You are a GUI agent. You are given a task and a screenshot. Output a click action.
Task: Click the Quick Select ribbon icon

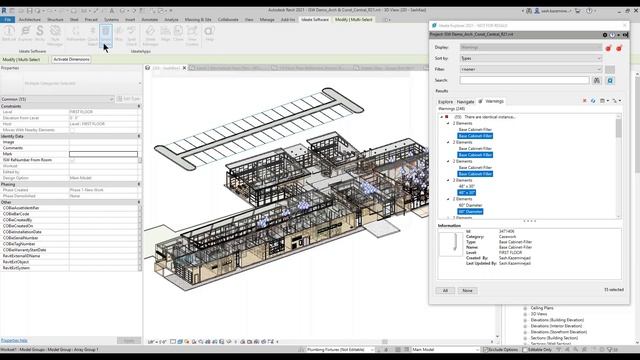tap(93, 35)
